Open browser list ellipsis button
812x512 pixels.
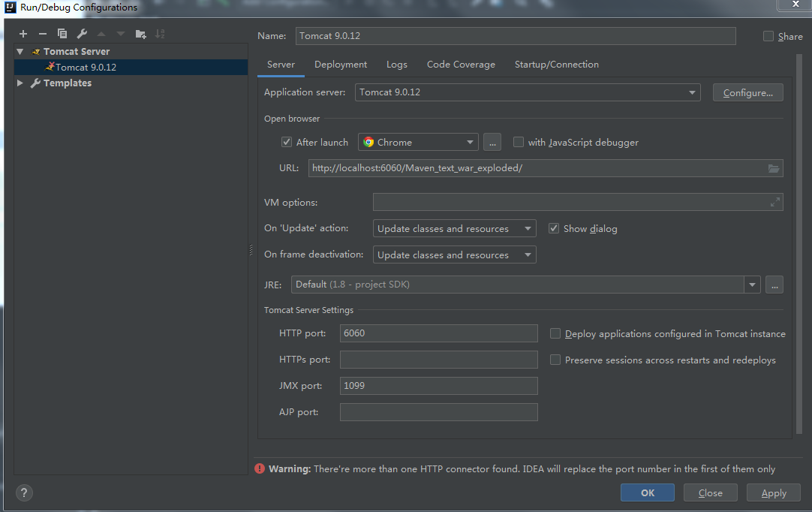point(492,143)
